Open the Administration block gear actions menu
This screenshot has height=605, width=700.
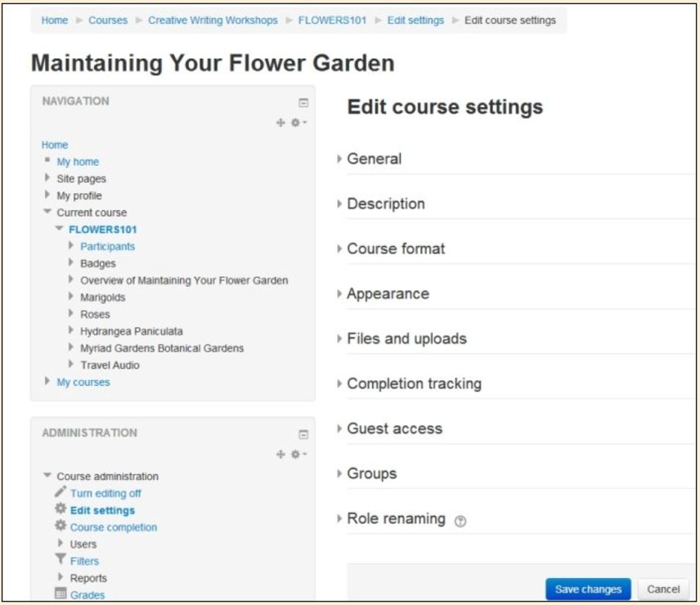(298, 455)
